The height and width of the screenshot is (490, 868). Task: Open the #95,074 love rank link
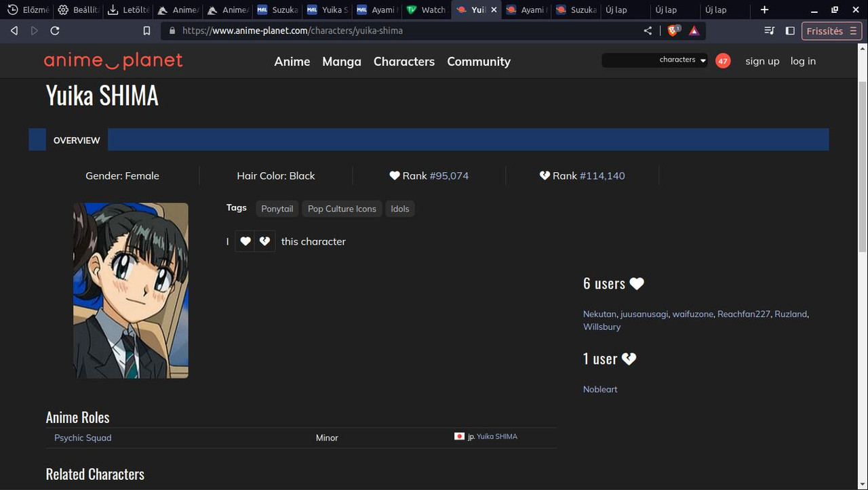[449, 176]
